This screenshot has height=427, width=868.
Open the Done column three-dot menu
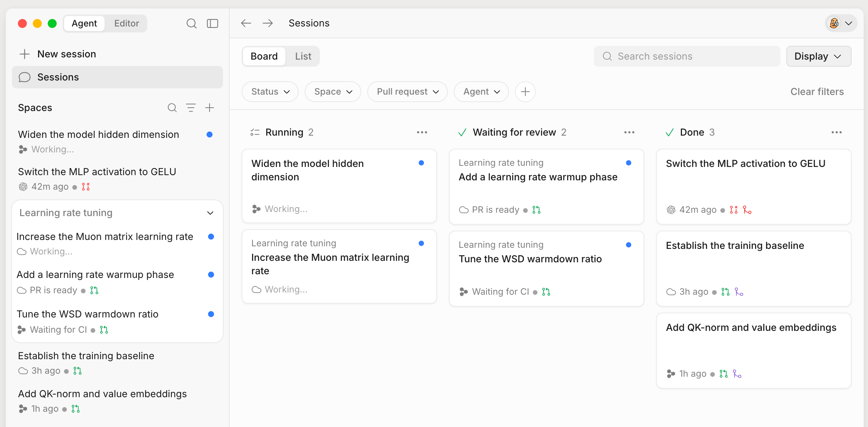pos(837,132)
